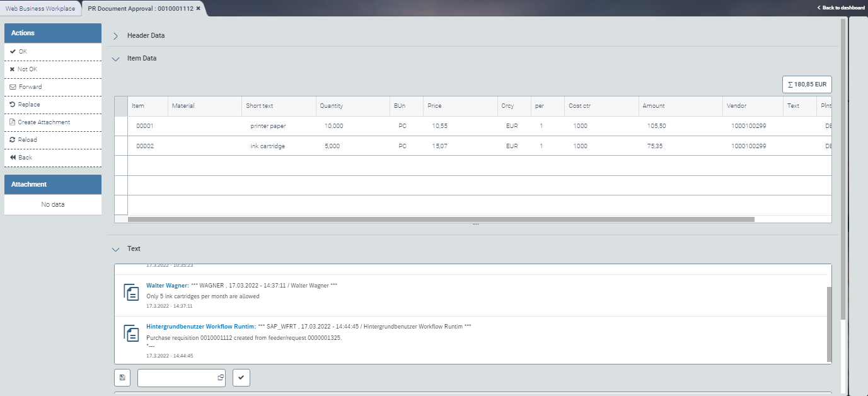Viewport: 868px width, 396px height.
Task: Click the Forward envelope icon
Action: tap(13, 86)
